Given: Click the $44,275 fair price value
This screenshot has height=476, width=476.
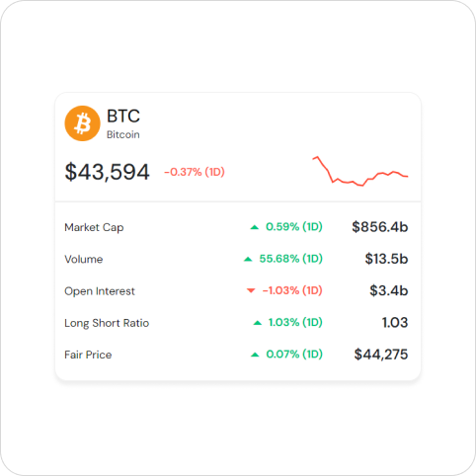Looking at the screenshot, I should [381, 355].
